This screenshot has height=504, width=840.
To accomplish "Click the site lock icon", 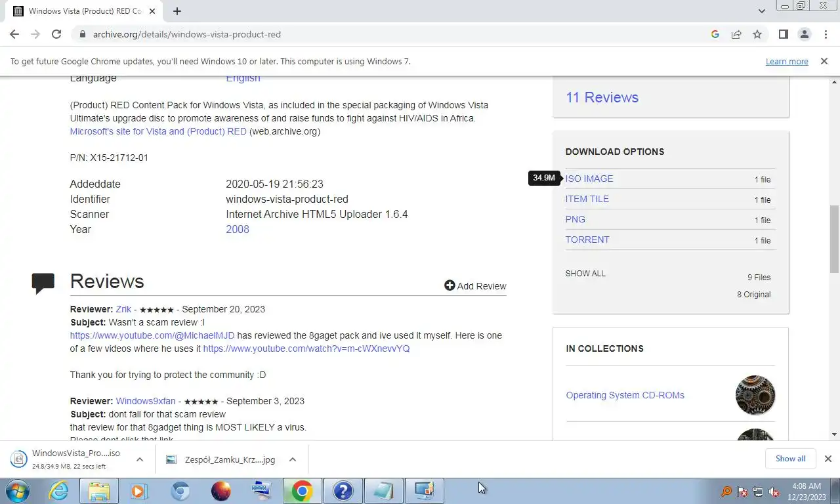I will pos(82,34).
